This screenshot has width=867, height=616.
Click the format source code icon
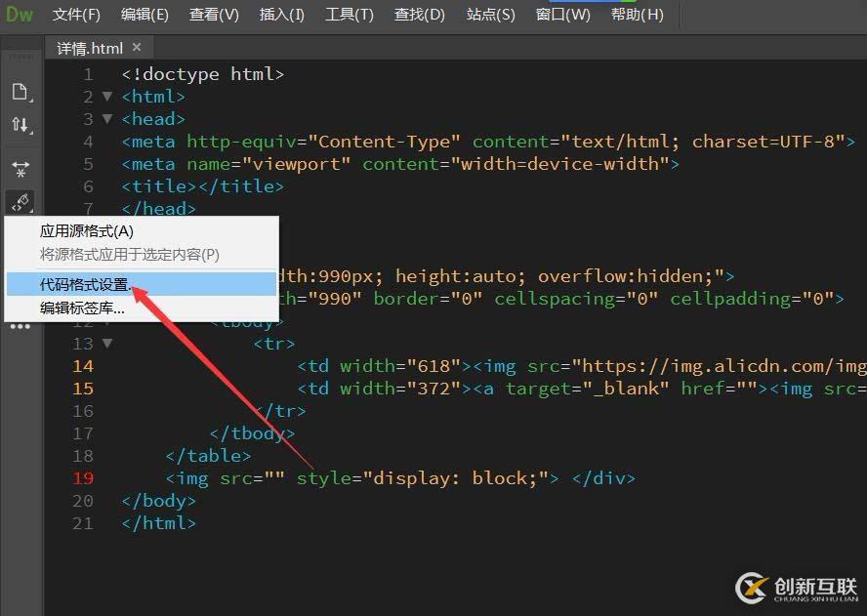pyautogui.click(x=21, y=202)
